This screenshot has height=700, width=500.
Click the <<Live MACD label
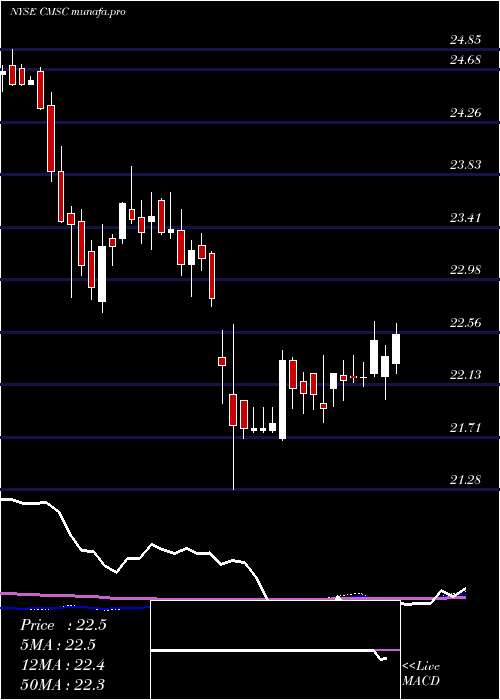421,674
